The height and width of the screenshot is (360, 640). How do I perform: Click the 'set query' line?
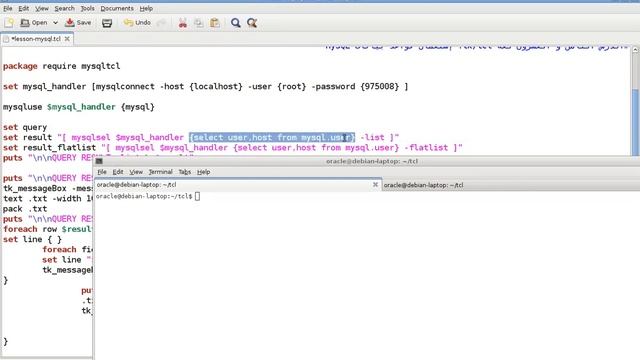(25, 127)
